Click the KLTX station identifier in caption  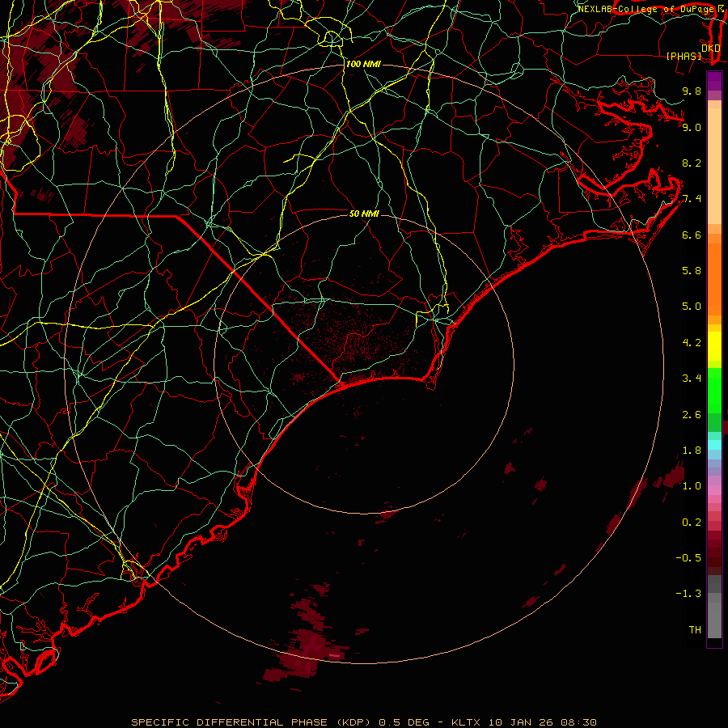pos(467,722)
